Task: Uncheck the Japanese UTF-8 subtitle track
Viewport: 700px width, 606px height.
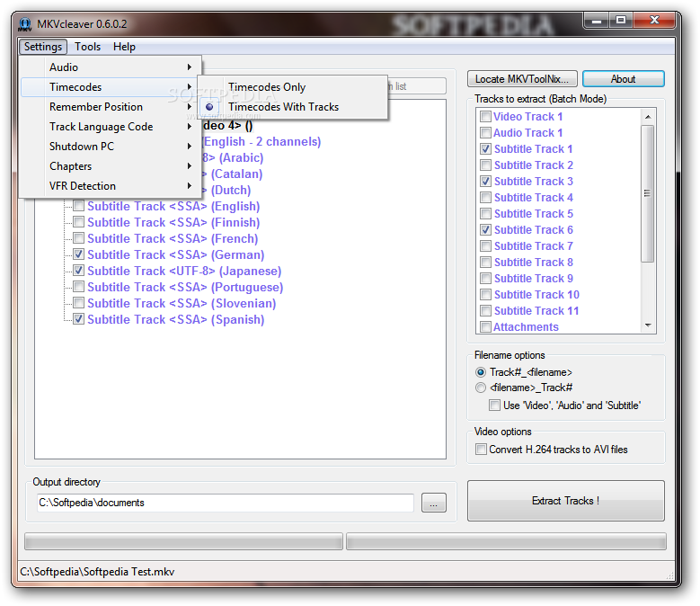Action: 78,271
